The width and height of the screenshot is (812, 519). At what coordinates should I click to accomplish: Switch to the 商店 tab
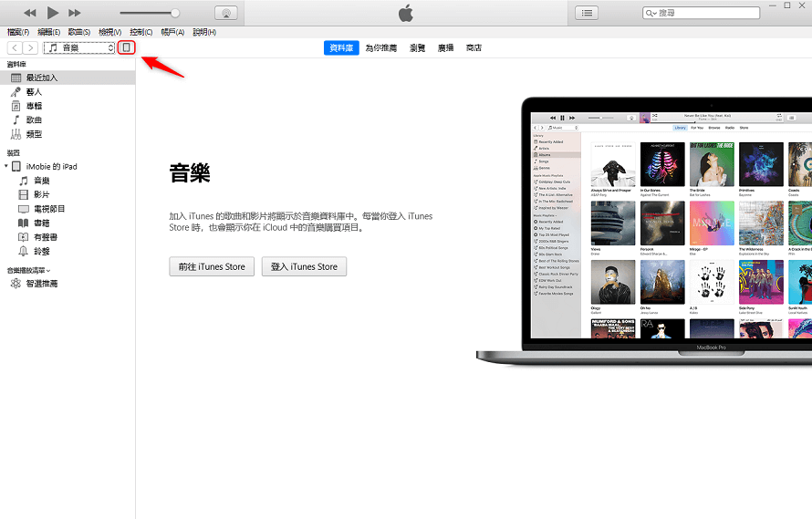click(474, 47)
